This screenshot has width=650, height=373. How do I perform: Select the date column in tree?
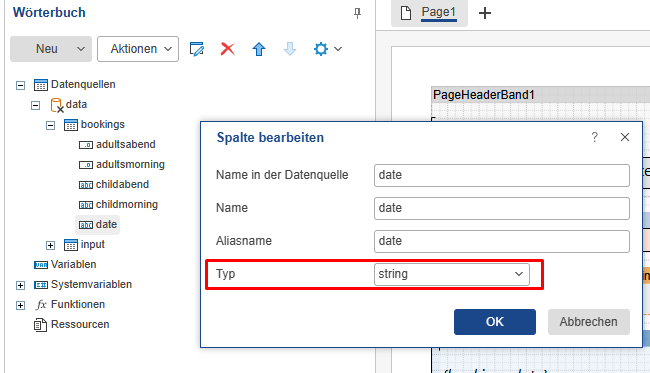click(x=106, y=224)
